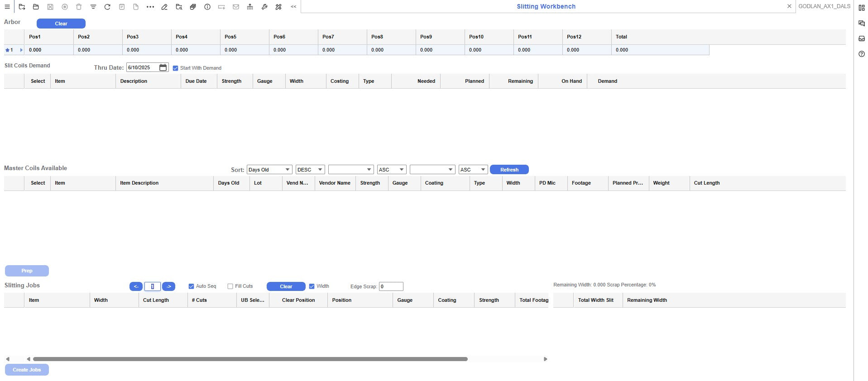Viewport: 868px width, 381px height.
Task: Toggle the Start With Demand checkbox
Action: coord(176,68)
